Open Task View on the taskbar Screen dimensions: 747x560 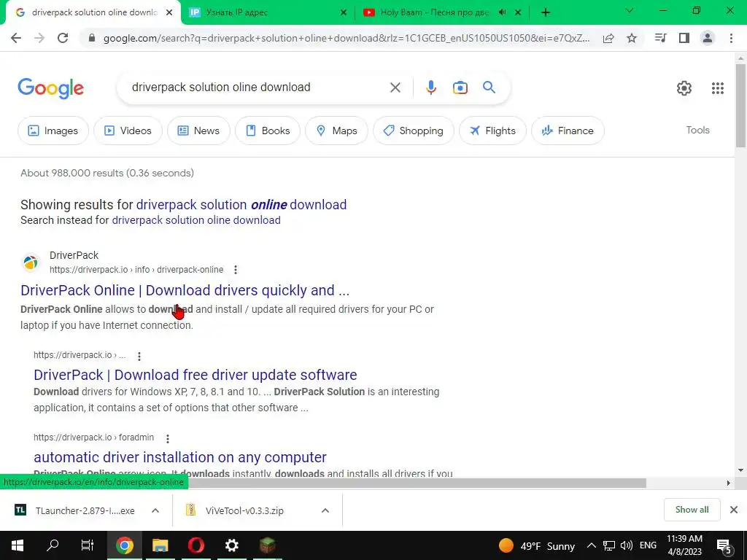[x=88, y=545]
